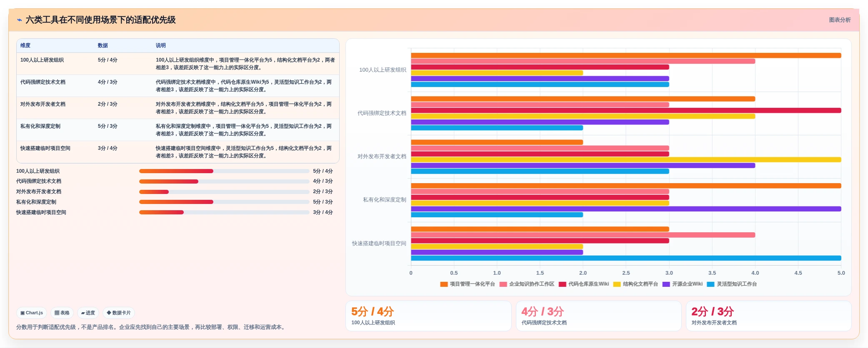Click chart axis label 快速搭建临时项目空间
Image resolution: width=868 pixels, height=348 pixels.
tap(379, 244)
